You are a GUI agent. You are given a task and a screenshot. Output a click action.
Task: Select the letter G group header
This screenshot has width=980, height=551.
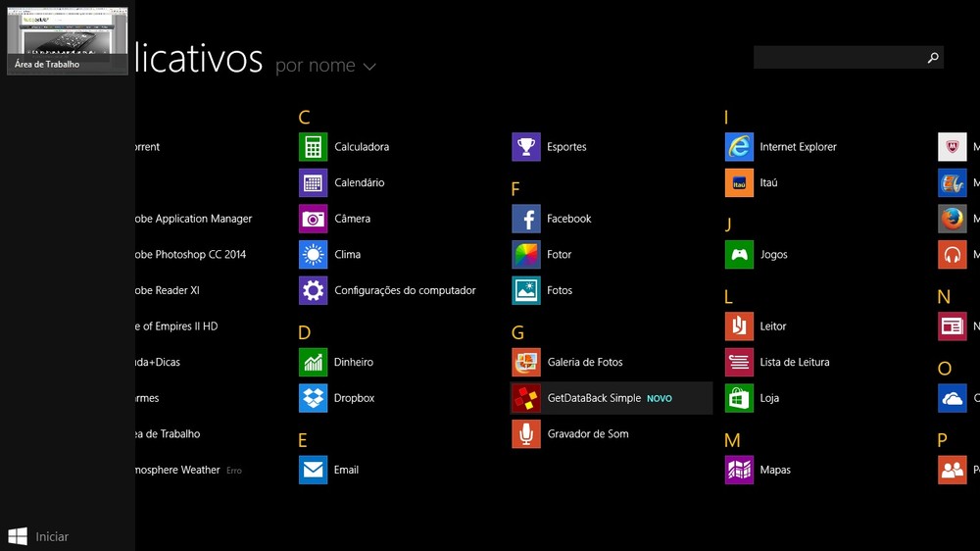click(x=517, y=333)
